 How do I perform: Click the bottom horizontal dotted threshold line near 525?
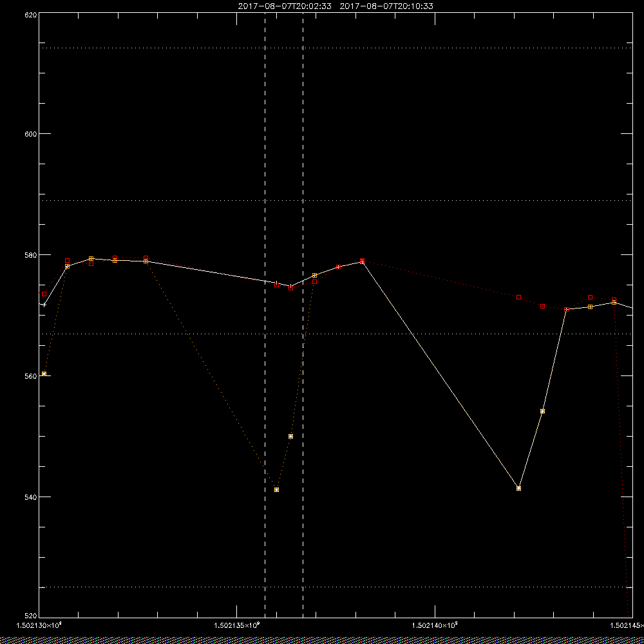tap(336, 587)
